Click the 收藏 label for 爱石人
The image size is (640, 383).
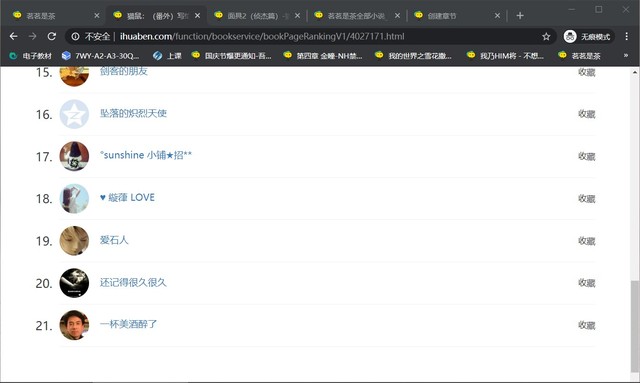click(587, 241)
